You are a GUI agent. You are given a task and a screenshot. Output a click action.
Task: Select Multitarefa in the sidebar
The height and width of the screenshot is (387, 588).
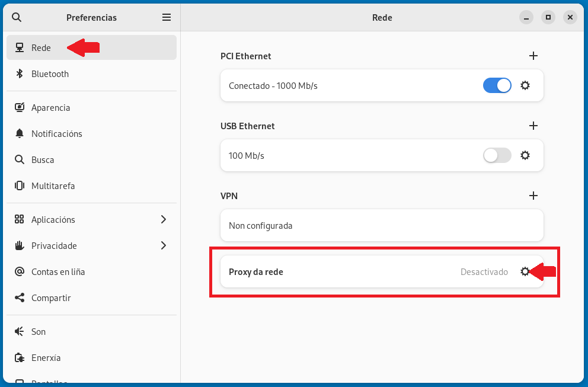[53, 186]
